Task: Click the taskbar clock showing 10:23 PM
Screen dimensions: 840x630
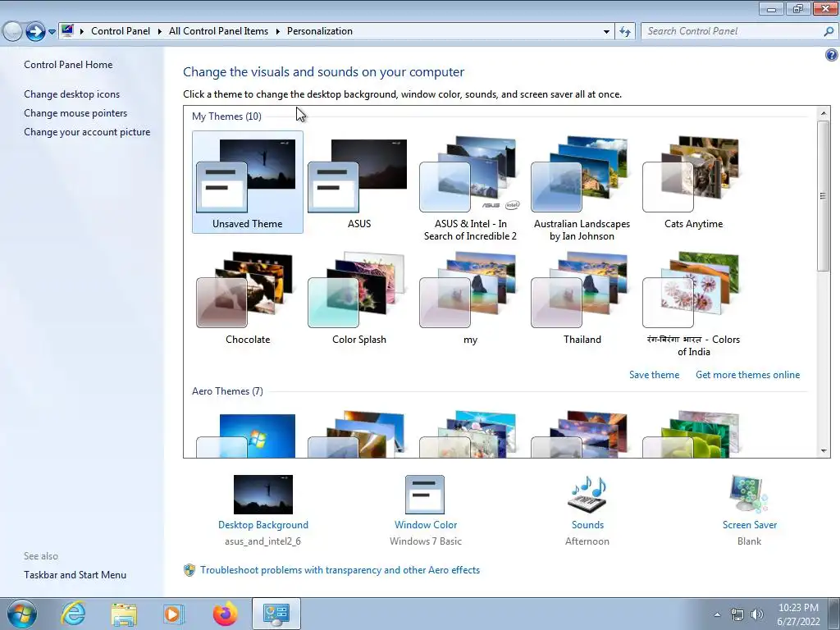Action: 798,614
